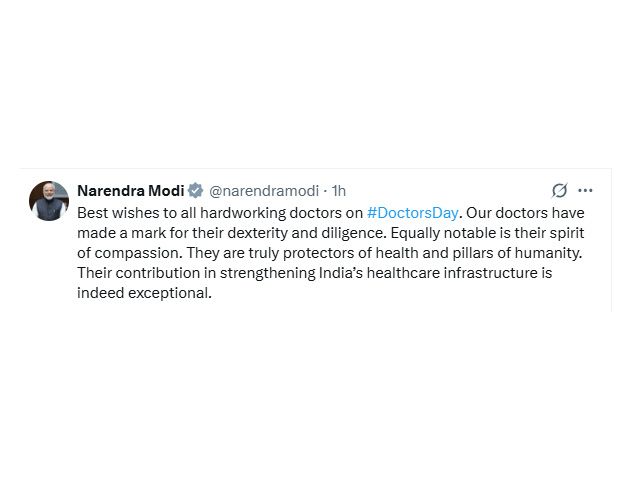Click the Narendra Modi display name

[x=131, y=191]
